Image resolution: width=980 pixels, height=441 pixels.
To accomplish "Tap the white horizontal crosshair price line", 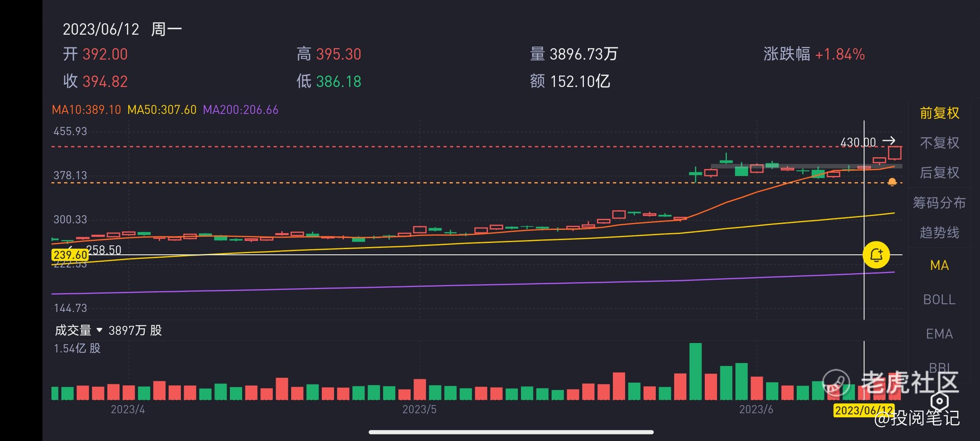I will point(490,255).
